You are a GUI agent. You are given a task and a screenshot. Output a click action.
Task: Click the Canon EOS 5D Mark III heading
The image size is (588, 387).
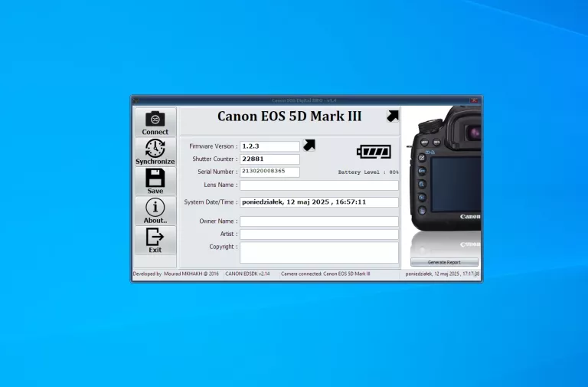289,116
